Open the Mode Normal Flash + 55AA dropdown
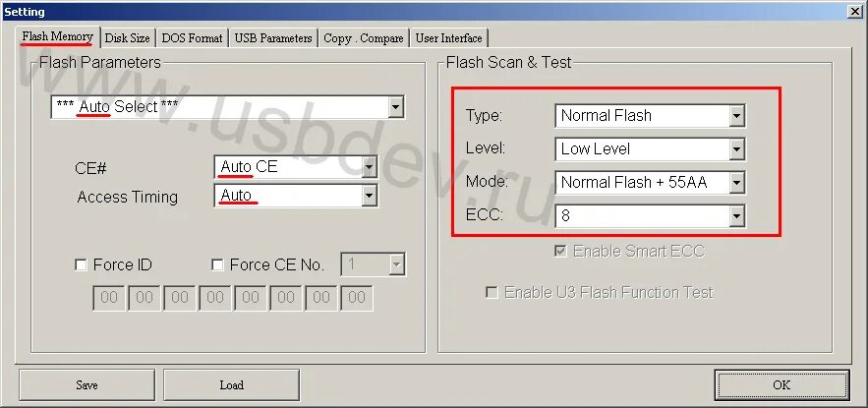The height and width of the screenshot is (408, 868). pos(650,182)
